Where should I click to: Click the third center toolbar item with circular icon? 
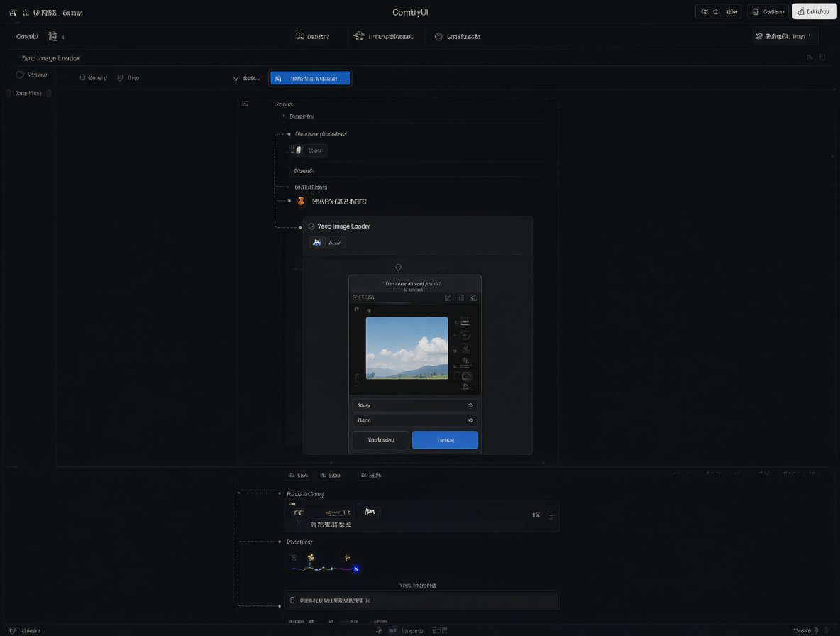click(457, 36)
